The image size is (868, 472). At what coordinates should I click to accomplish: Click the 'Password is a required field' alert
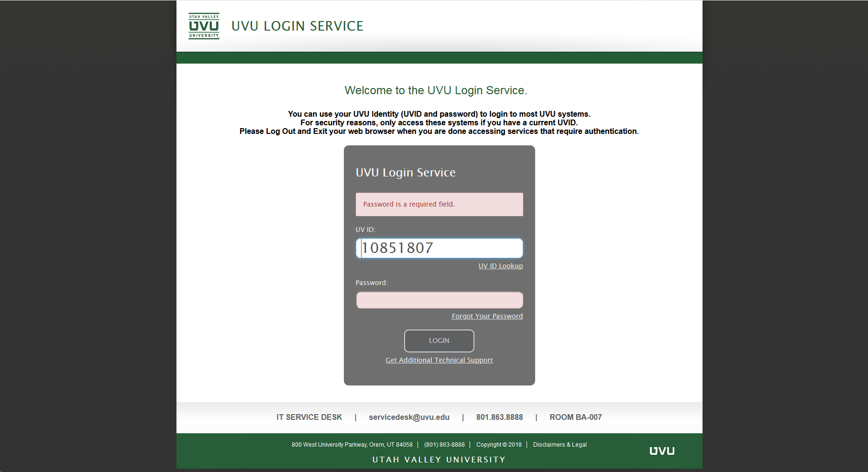439,204
